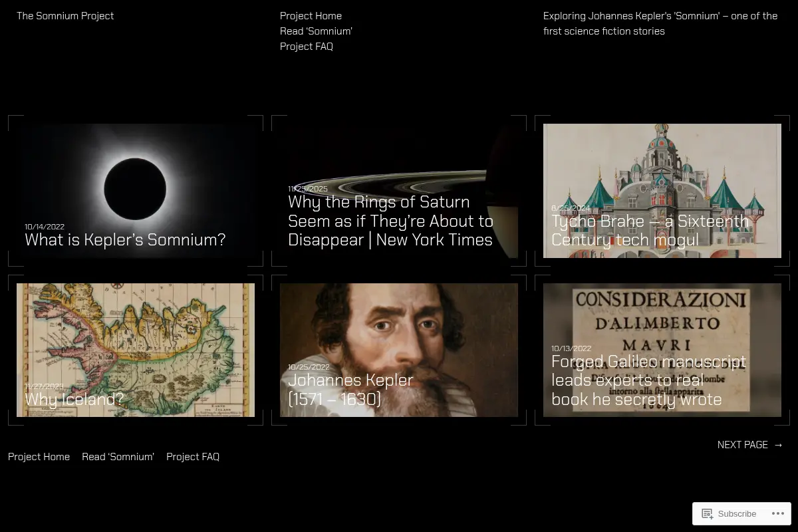Click the site tagline about Kepler's 'Somnium'

click(660, 23)
